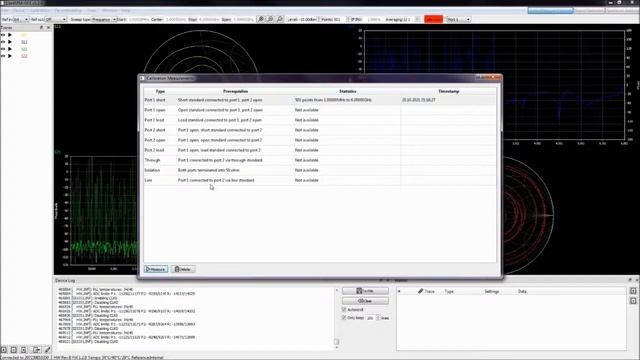The height and width of the screenshot is (360, 640).
Task: Click the Type column header in calibration dialog
Action: point(160,91)
